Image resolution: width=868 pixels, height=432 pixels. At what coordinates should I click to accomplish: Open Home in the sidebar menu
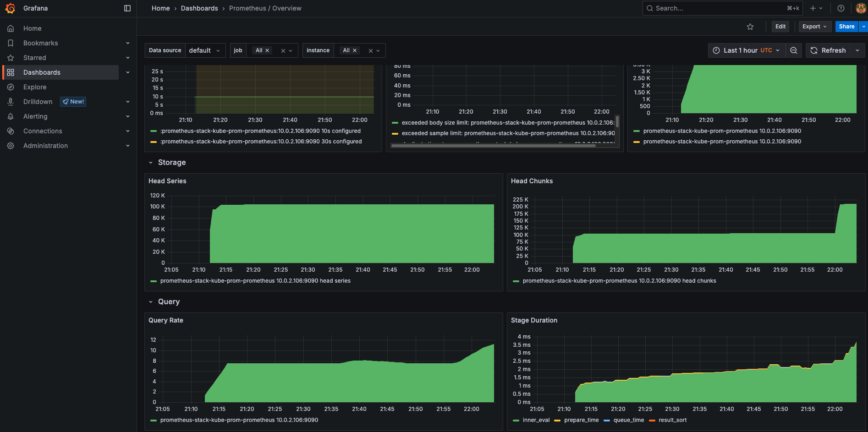click(x=32, y=28)
